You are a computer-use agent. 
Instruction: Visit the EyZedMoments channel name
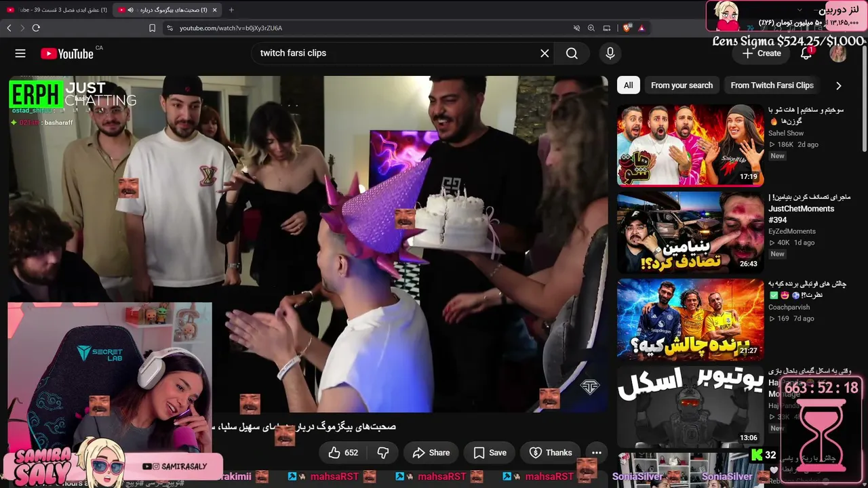(x=792, y=231)
